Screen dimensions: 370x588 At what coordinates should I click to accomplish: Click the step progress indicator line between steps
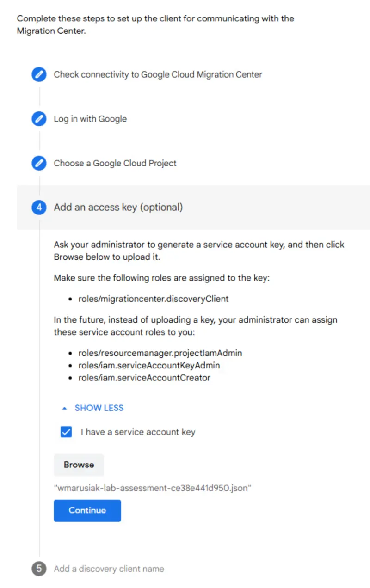pyautogui.click(x=39, y=97)
